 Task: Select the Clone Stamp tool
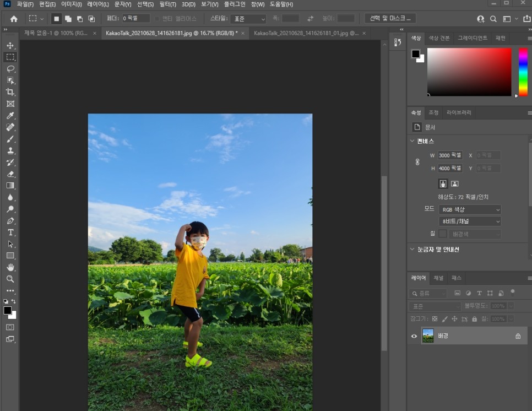tap(10, 151)
